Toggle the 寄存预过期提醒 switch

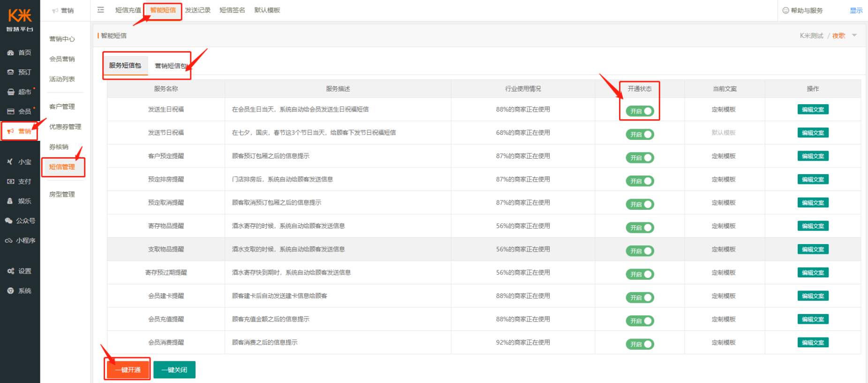(x=640, y=274)
